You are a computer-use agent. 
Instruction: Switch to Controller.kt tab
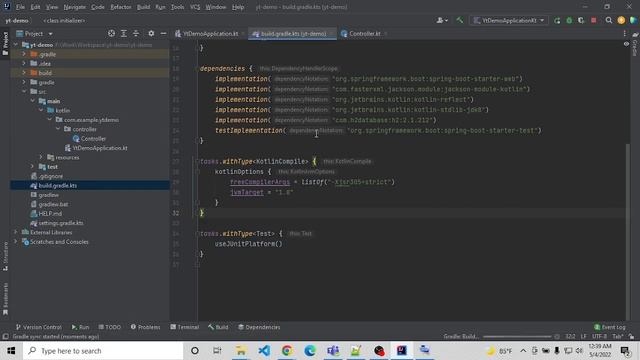[364, 33]
